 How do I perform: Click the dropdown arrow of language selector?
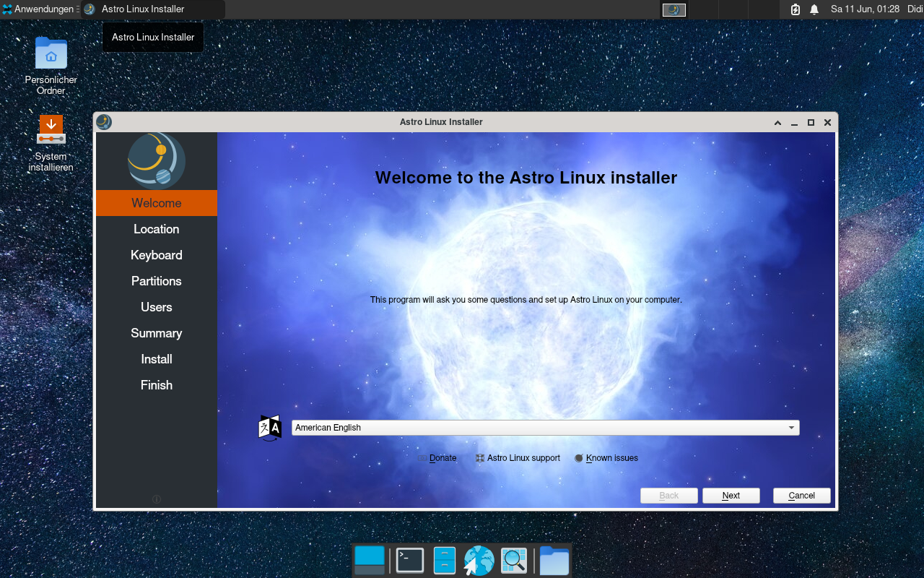coord(791,428)
